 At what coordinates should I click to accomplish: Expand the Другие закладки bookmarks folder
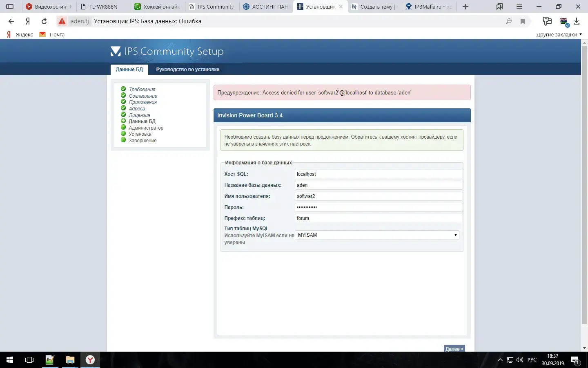[x=559, y=34]
